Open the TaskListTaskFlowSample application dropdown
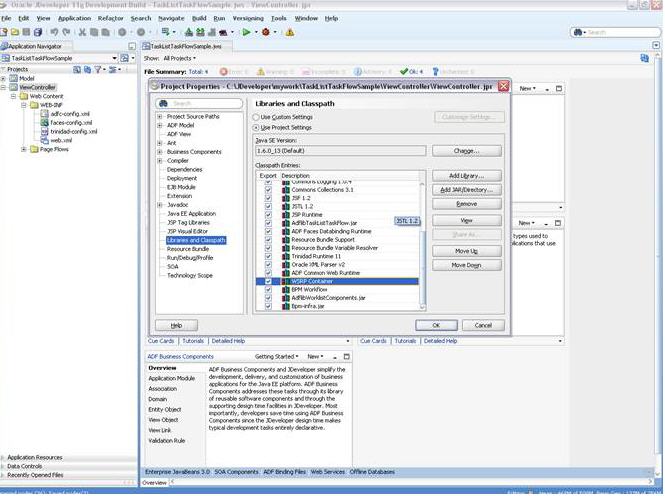665x496 pixels. 115,58
